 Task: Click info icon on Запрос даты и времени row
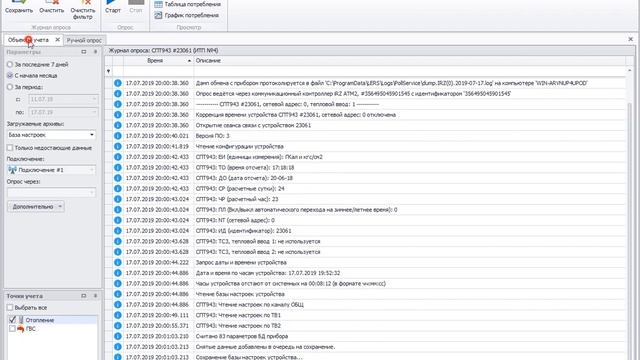pos(118,262)
